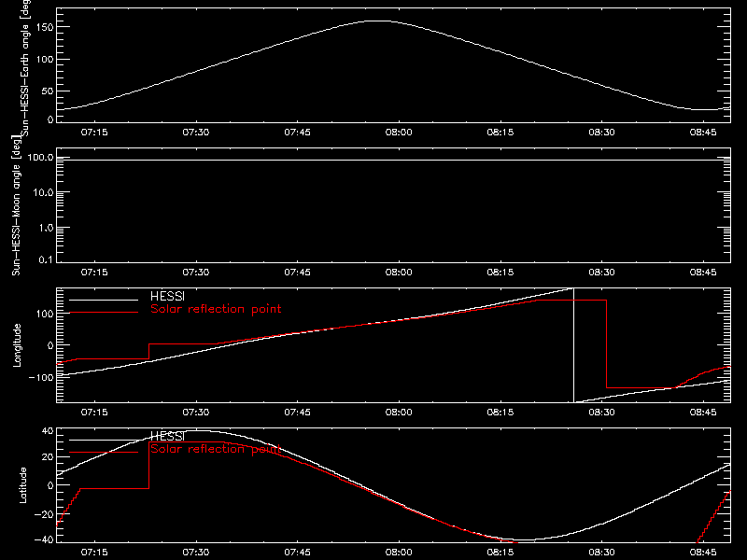Click the -100 tick on Longitude axis

point(41,377)
